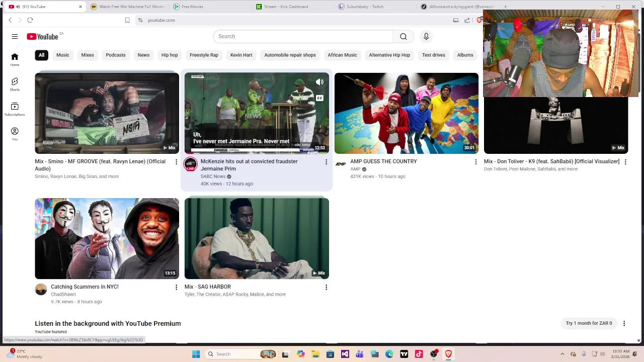
Task: Select the Hip hop filter chip
Action: pos(170,55)
